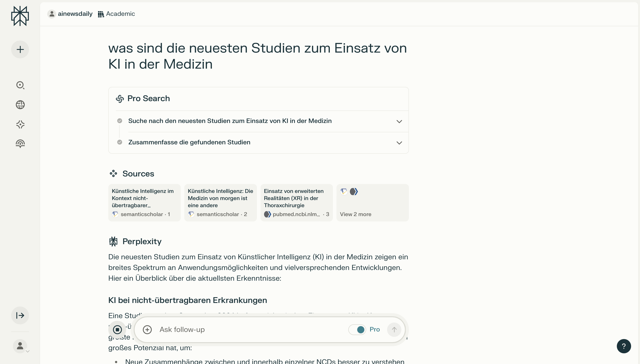Open source 'Künstliche Intelligenz: Die Medizin von morgen'
Viewport: 640px width, 364px height.
220,202
